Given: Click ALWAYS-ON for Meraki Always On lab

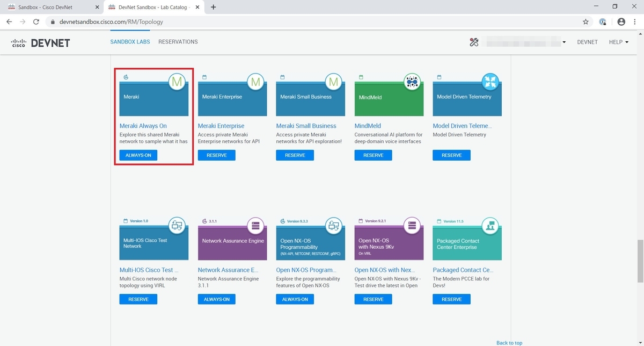Looking at the screenshot, I should [138, 155].
